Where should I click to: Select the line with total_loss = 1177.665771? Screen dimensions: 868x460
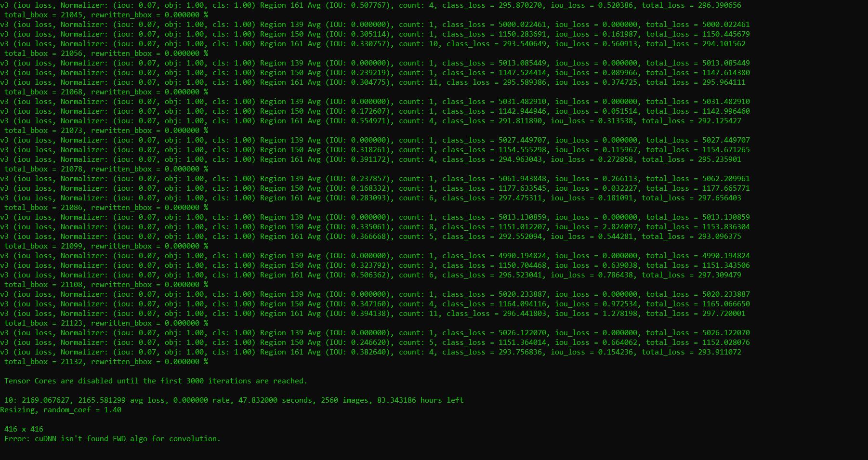375,188
